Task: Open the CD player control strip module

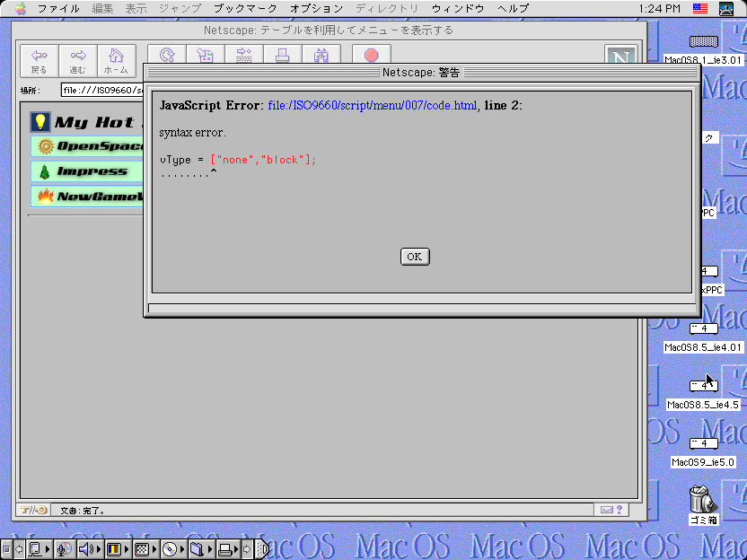Action: coord(173,549)
